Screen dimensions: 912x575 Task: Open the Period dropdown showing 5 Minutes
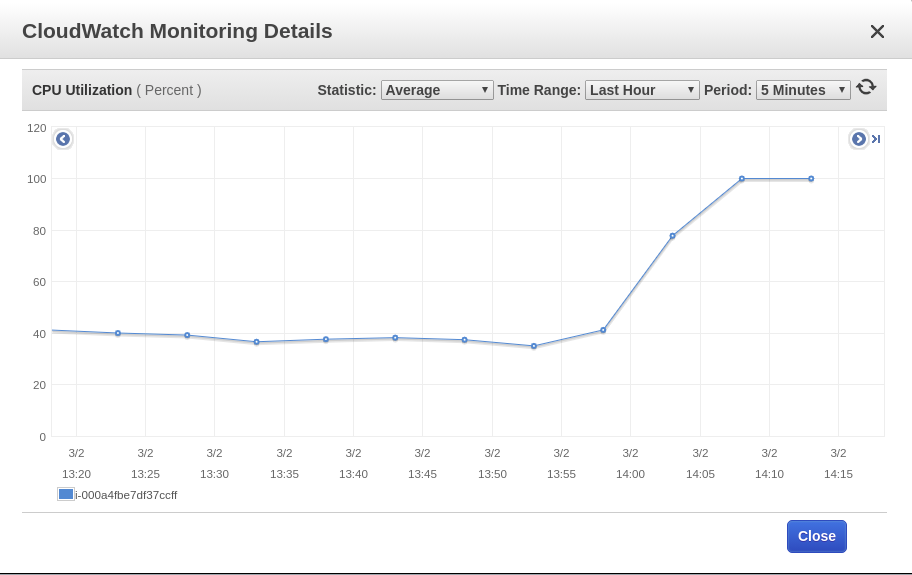tap(803, 90)
